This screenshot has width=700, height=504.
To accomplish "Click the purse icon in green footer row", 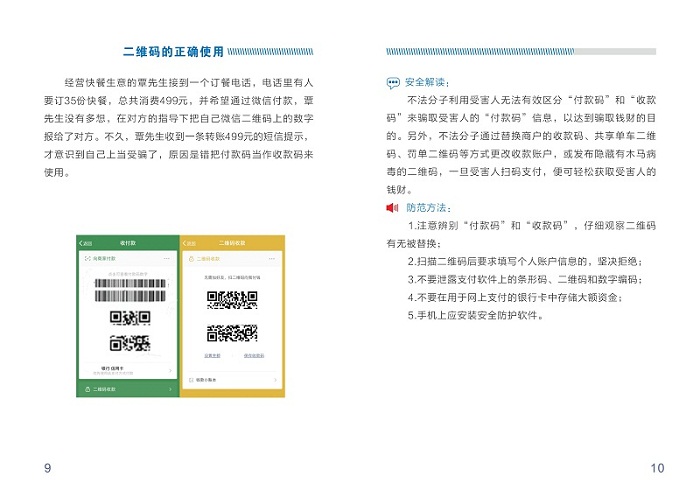I will coord(88,389).
